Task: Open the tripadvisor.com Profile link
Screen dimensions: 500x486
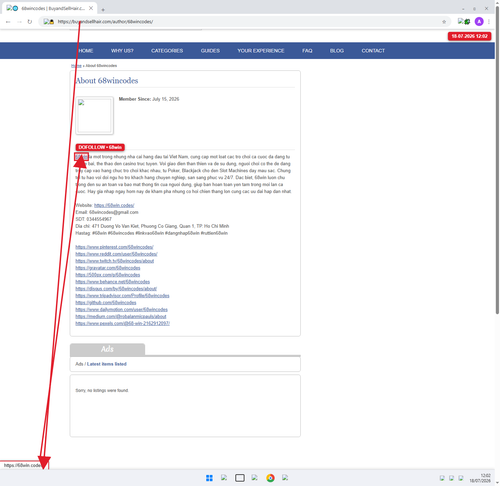Action: (x=122, y=296)
